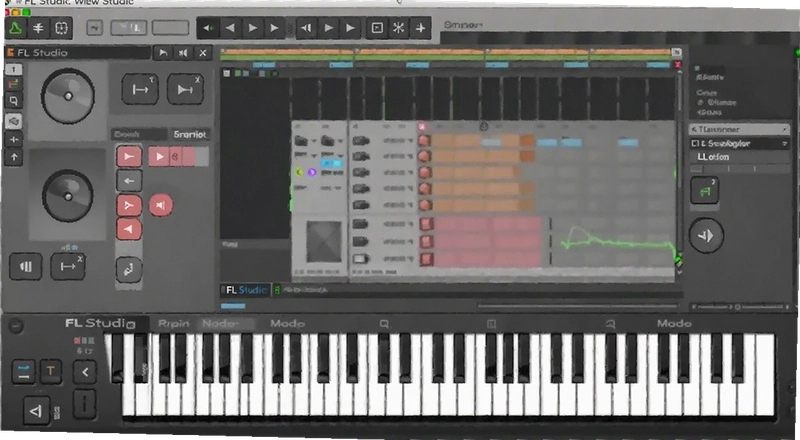Click the slider bar under LLotion
Screen dimensions: 800x440
[738, 168]
